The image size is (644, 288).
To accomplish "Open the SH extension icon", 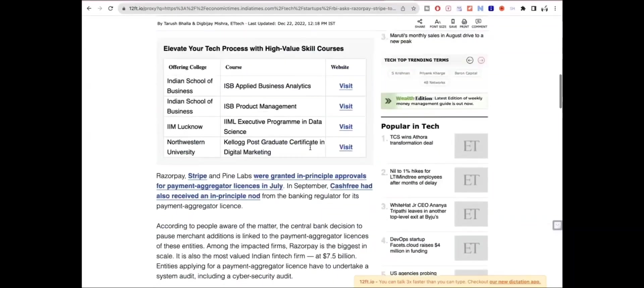I will pyautogui.click(x=513, y=8).
